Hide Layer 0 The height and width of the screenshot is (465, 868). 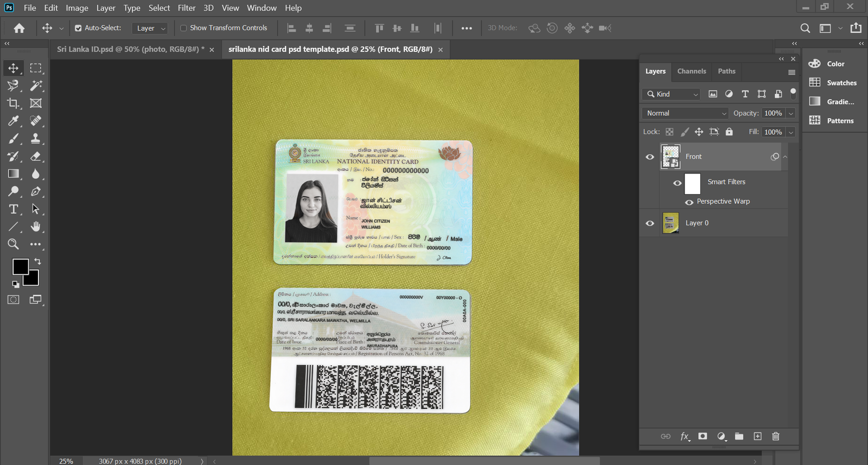(650, 223)
